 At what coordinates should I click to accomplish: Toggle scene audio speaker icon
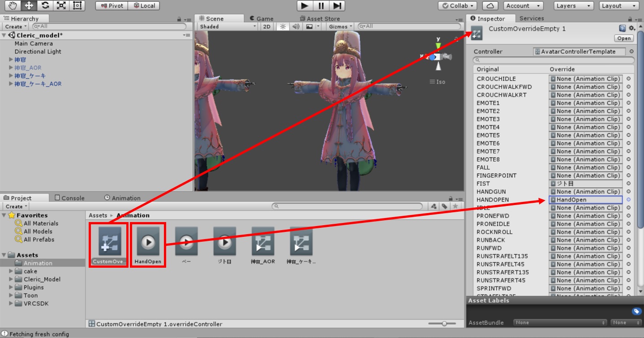[x=296, y=26]
